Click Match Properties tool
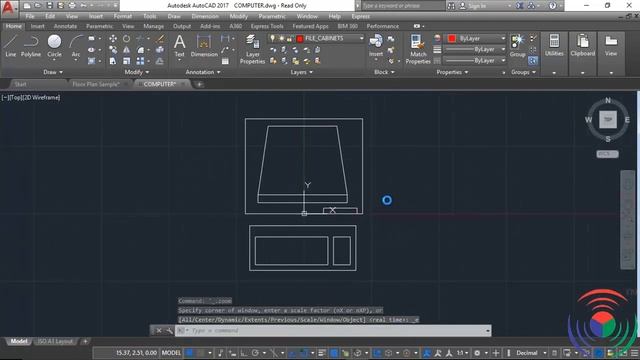Image resolution: width=640 pixels, height=360 pixels. 418,49
